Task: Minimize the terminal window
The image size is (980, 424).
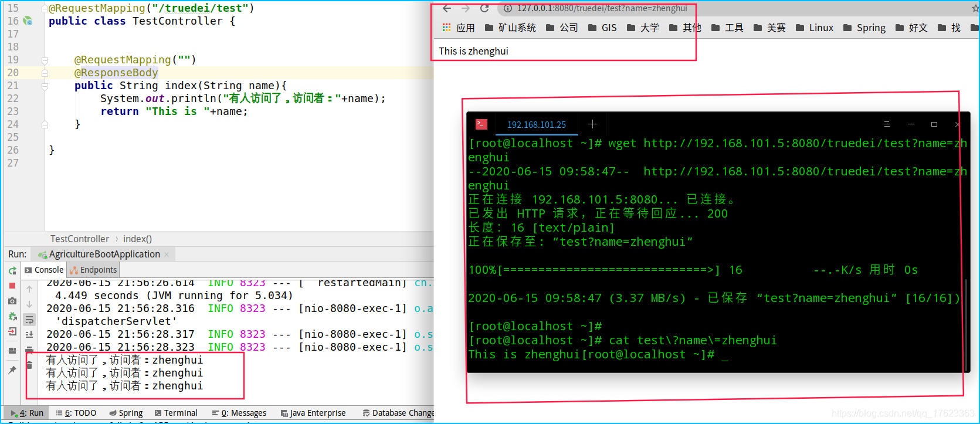Action: click(x=911, y=124)
